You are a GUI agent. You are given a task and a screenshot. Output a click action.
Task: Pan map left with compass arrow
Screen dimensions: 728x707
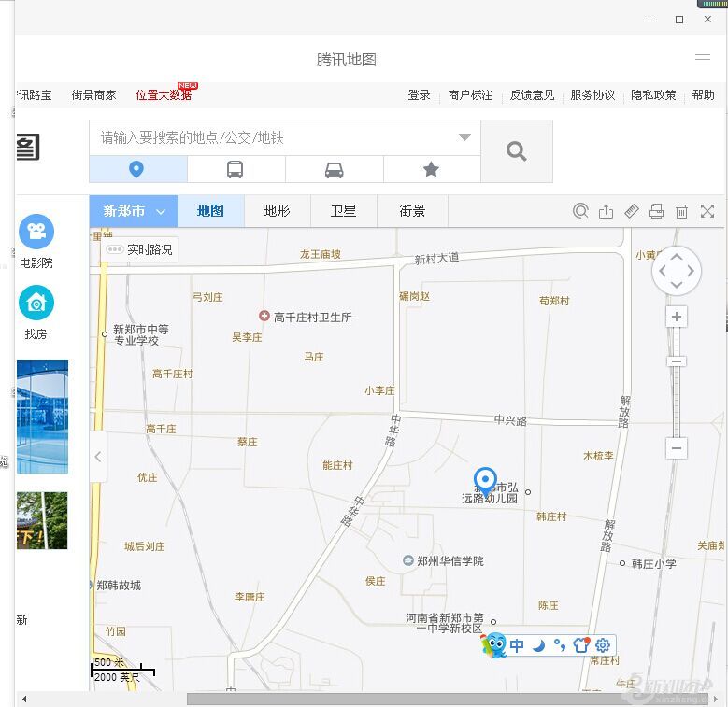[x=663, y=271]
